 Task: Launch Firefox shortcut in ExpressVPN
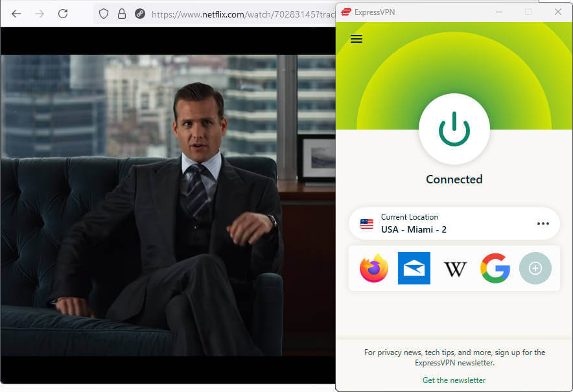click(373, 268)
